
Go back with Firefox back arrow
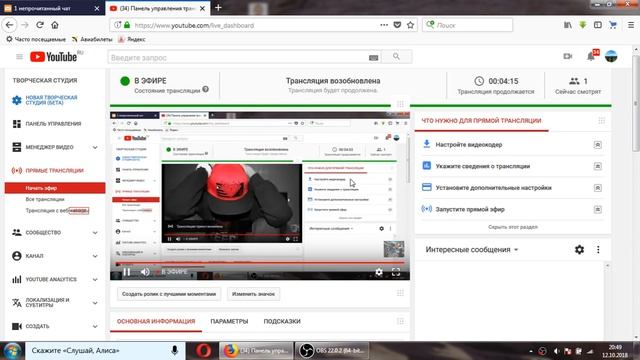tap(9, 25)
